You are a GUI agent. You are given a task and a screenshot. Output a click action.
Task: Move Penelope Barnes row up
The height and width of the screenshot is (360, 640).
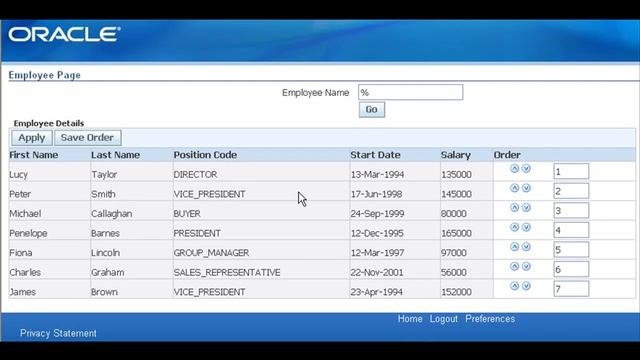[x=514, y=227]
